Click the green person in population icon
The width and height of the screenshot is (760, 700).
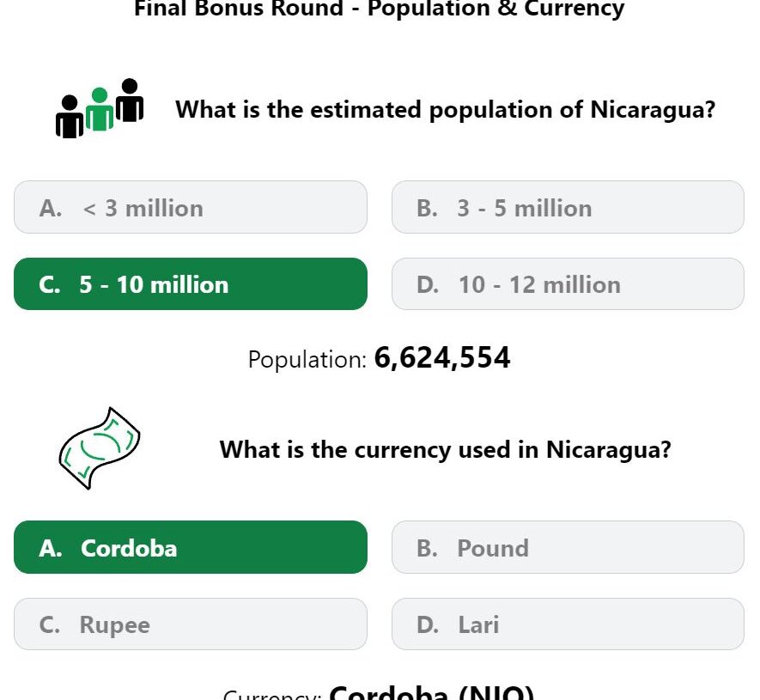[100, 110]
